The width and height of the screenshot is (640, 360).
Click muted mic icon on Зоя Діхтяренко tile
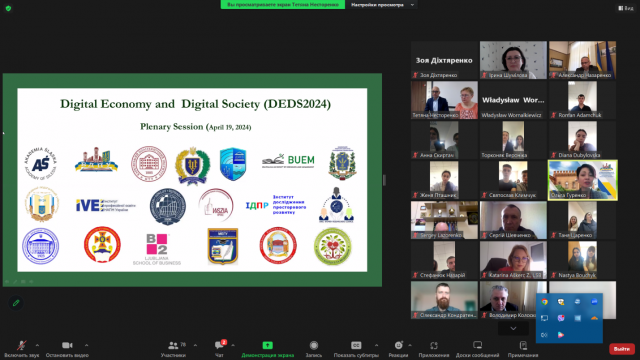415,75
